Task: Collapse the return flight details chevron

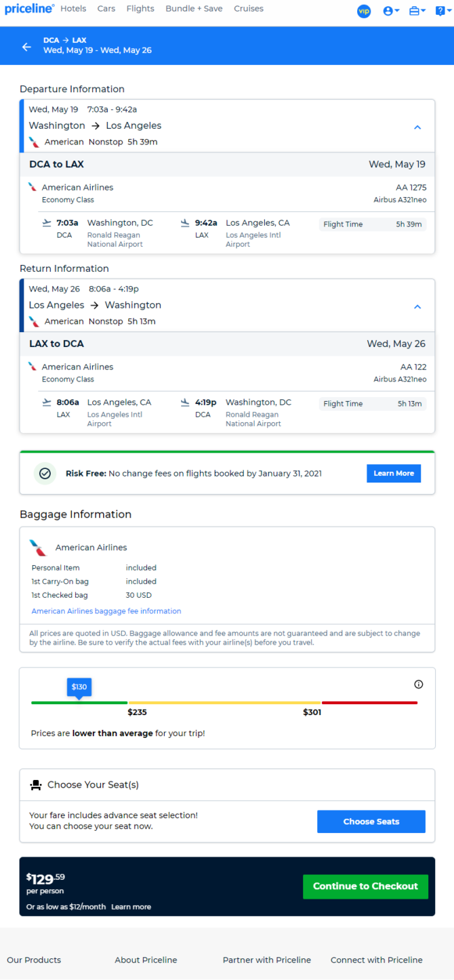Action: pos(417,306)
